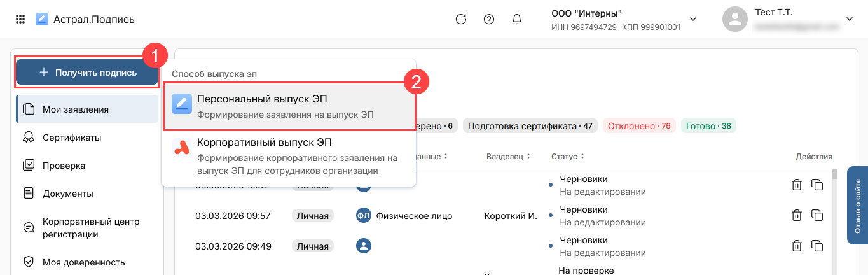Open the apps grid menu
868x275 pixels.
[20, 19]
